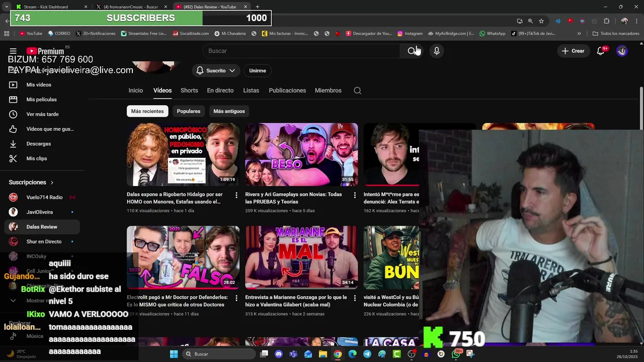The height and width of the screenshot is (362, 644).
Task: Open Microsoft Edge from the taskbar
Action: pyautogui.click(x=352, y=354)
